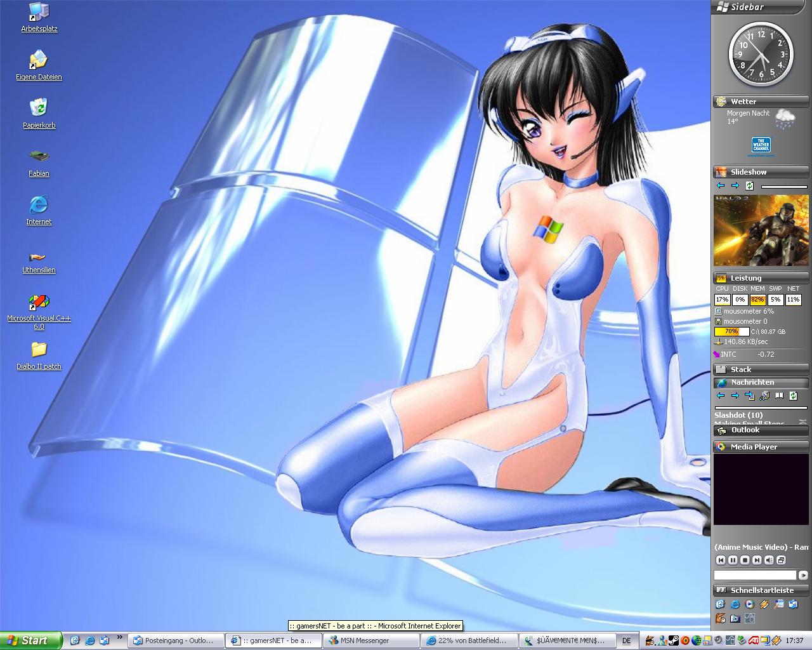Expand the Stack panel header

coord(761,369)
